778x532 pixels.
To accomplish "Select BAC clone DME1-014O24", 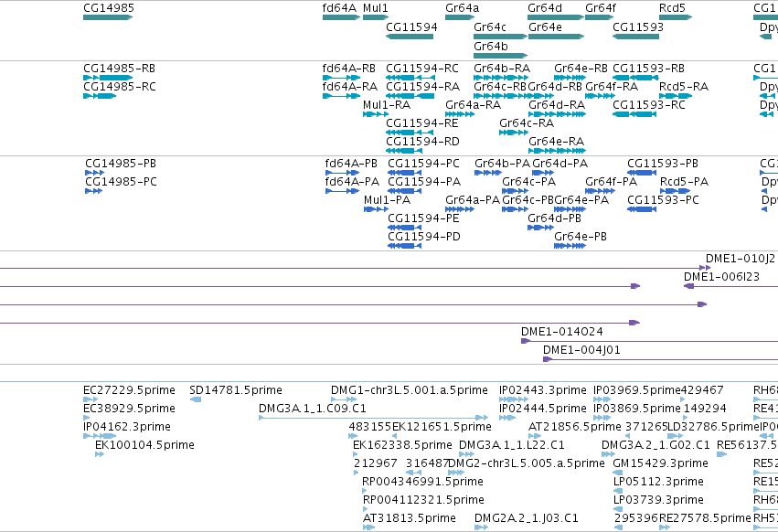I will tap(649, 341).
